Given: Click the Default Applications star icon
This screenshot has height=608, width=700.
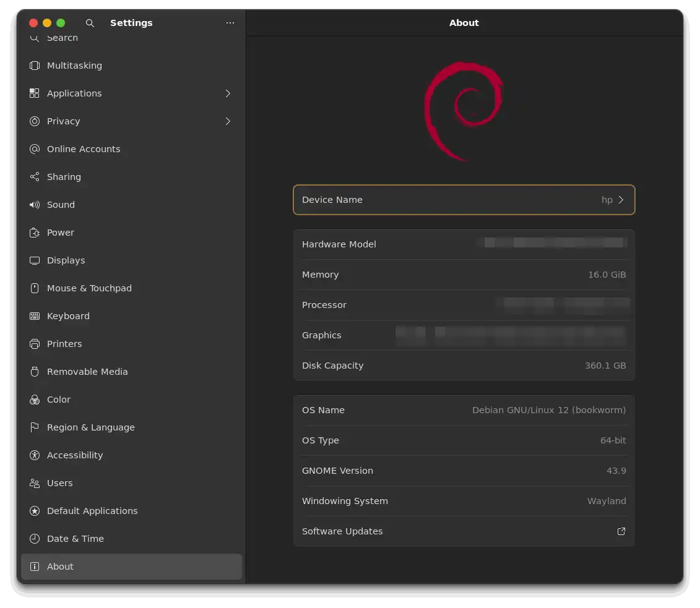Looking at the screenshot, I should [35, 511].
